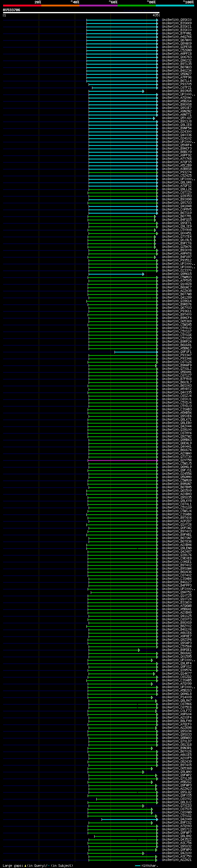Click UniRef100_Q9LIE8 label

[x=176, y=125]
